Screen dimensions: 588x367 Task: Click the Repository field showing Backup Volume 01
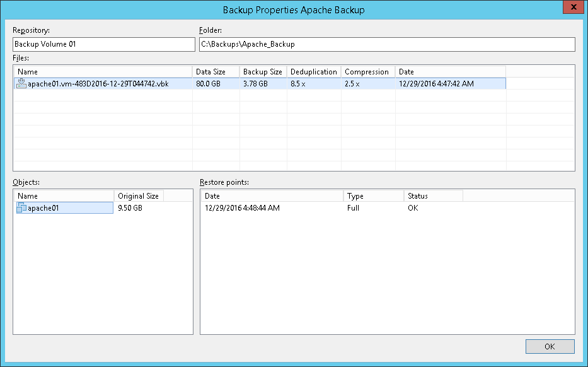tap(104, 44)
